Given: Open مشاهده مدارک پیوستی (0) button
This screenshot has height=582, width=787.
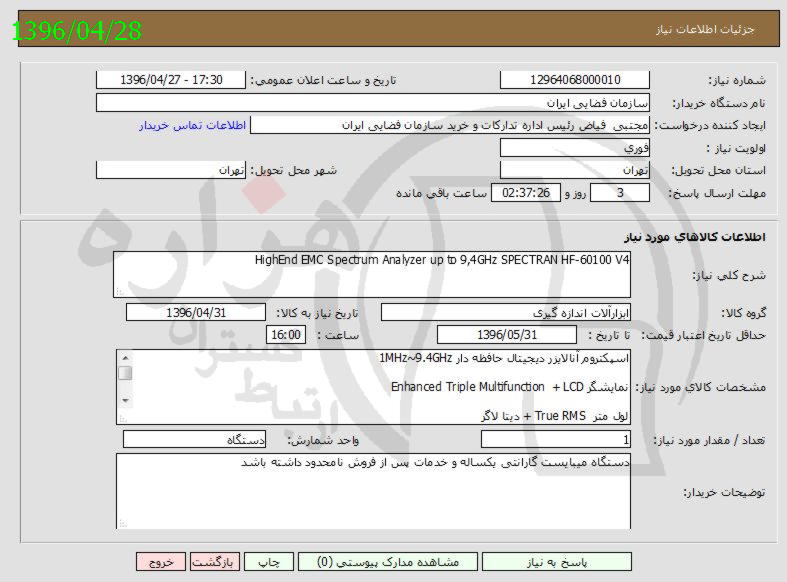Looking at the screenshot, I should pyautogui.click(x=388, y=562).
